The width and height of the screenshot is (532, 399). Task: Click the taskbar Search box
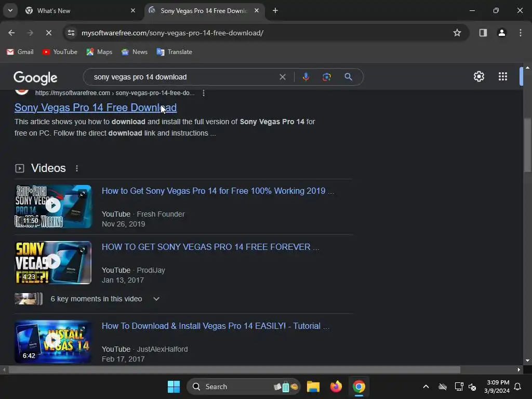coord(244,387)
